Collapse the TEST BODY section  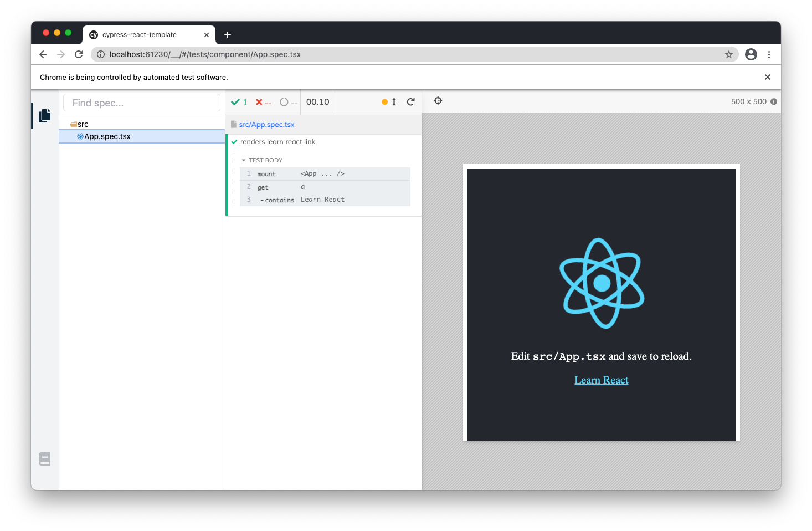263,160
